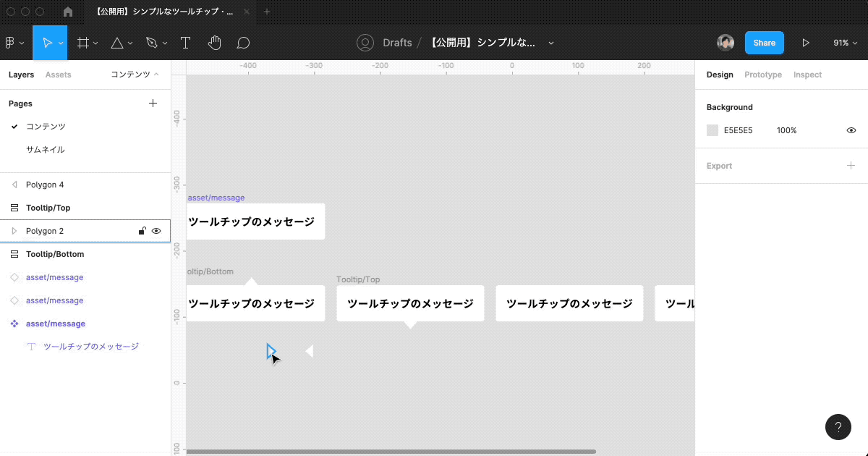Viewport: 868px width, 456px height.
Task: Unlock the Polygon 2 layer
Action: point(142,230)
